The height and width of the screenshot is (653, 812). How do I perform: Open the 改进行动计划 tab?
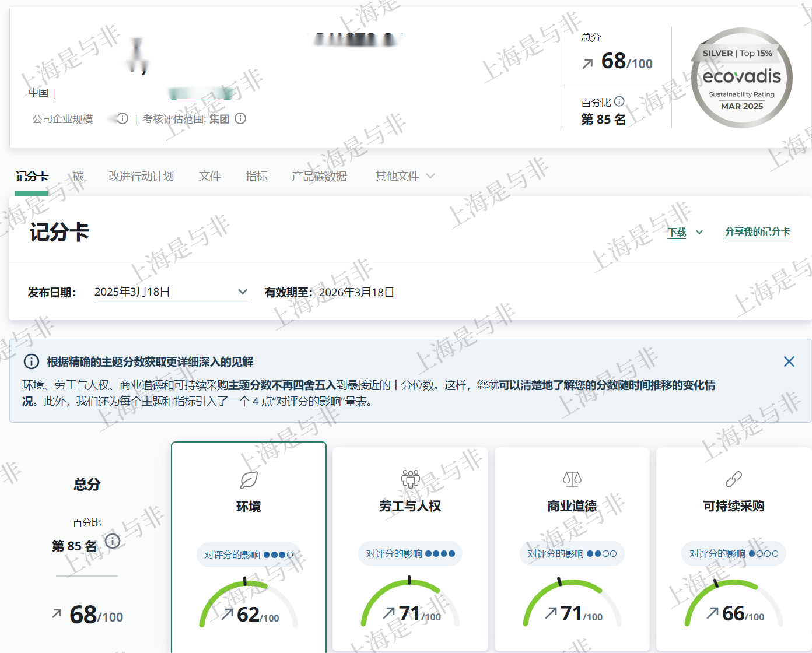pos(141,176)
